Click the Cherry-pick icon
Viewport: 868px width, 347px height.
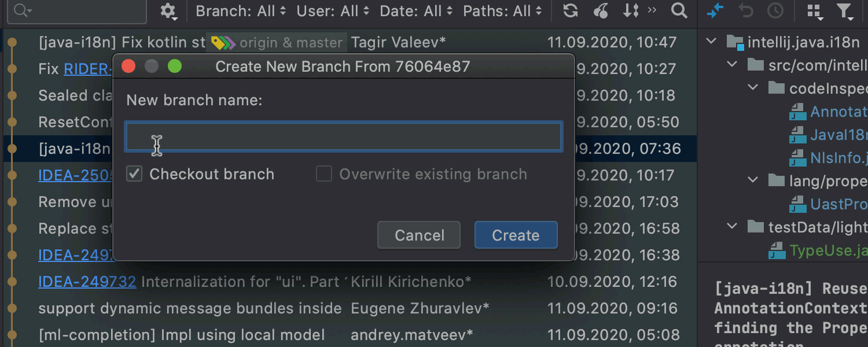click(x=601, y=10)
